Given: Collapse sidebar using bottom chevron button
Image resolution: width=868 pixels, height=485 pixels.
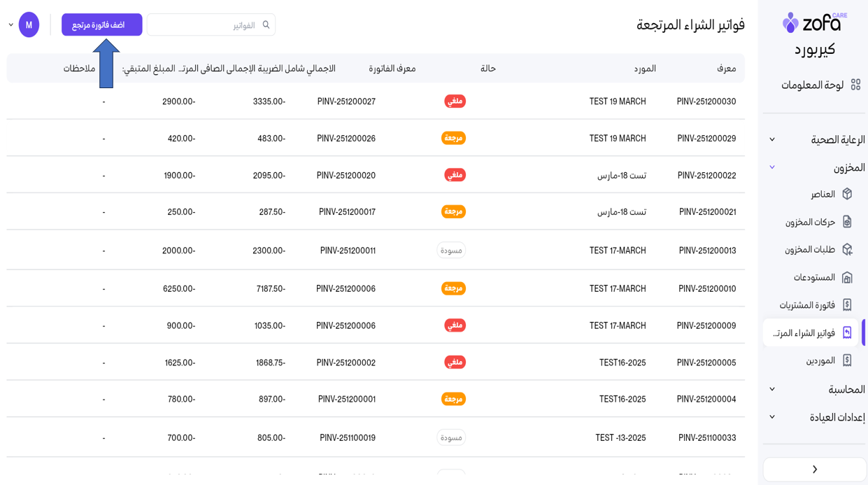Looking at the screenshot, I should 814,470.
